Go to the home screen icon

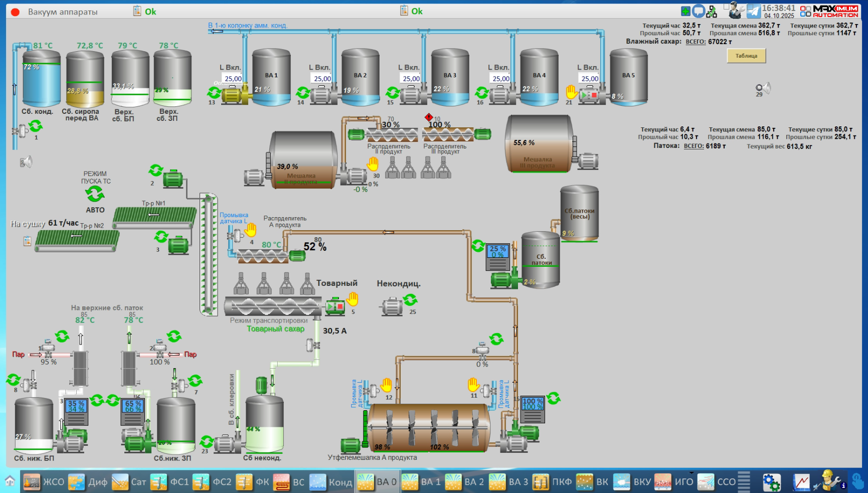tap(10, 481)
